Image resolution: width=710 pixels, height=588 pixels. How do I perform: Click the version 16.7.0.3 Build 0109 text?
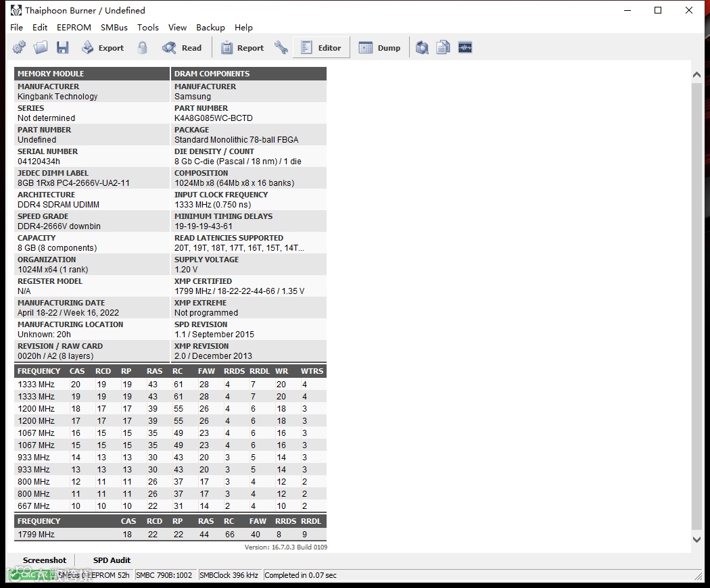[286, 547]
